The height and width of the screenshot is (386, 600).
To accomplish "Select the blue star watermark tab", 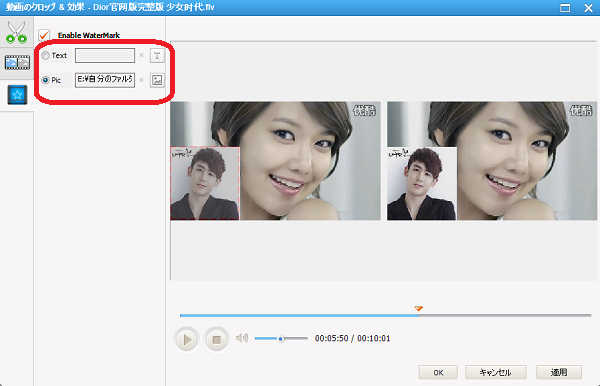I will coord(17,95).
